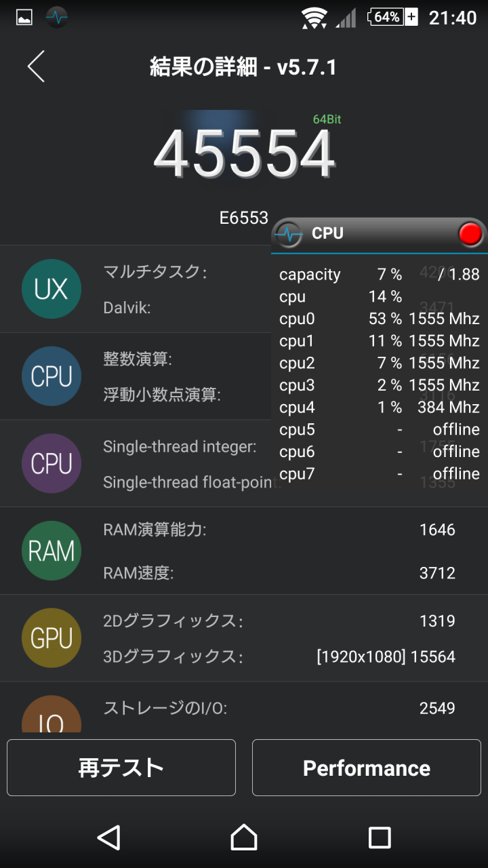Tap the cpu0 usage row in overlay
This screenshot has height=868, width=488.
(378, 319)
